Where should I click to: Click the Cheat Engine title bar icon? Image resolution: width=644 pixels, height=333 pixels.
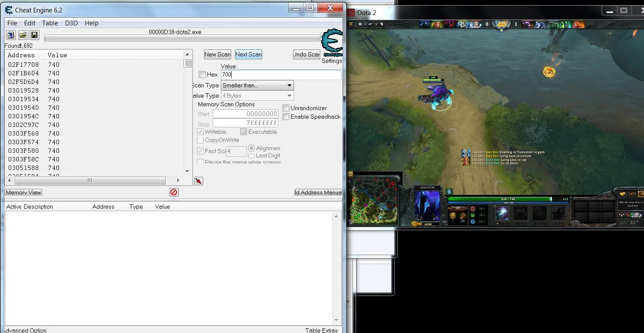(9, 9)
